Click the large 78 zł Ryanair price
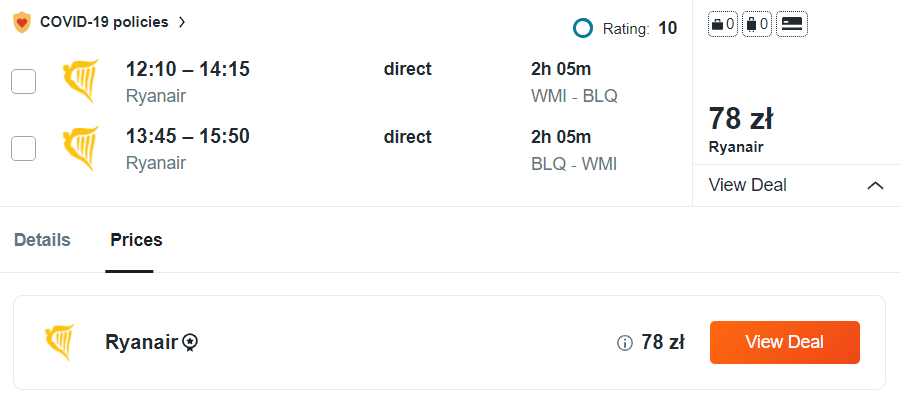The height and width of the screenshot is (412, 900). click(x=741, y=119)
